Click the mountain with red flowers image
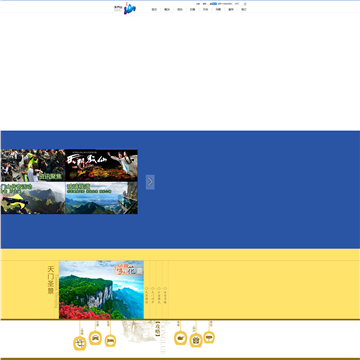360x360 pixels. click(101, 290)
